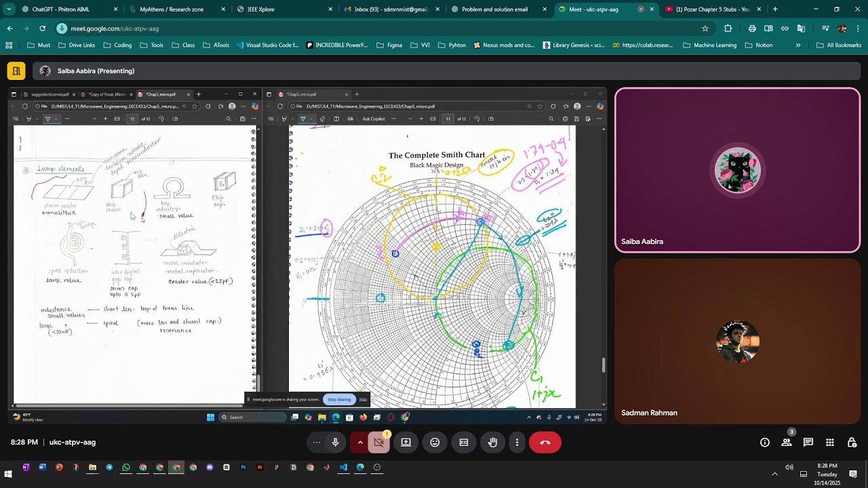Open the IEEE Xplore tab
868x488 pixels.
pos(283,9)
